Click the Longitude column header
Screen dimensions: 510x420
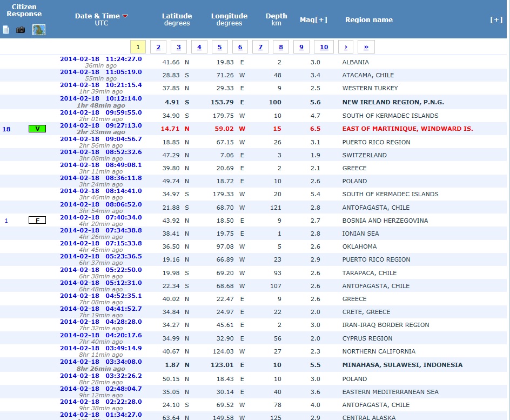tap(229, 19)
